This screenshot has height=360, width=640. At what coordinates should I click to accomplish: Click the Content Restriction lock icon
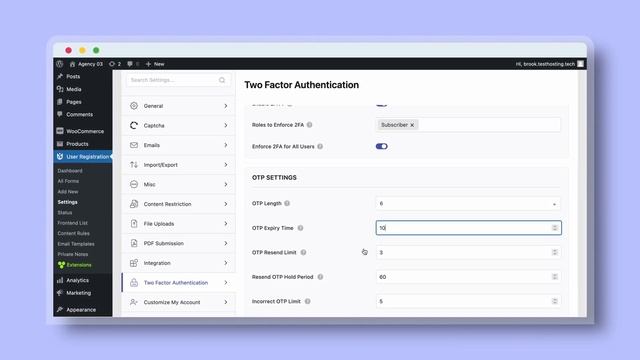(134, 204)
